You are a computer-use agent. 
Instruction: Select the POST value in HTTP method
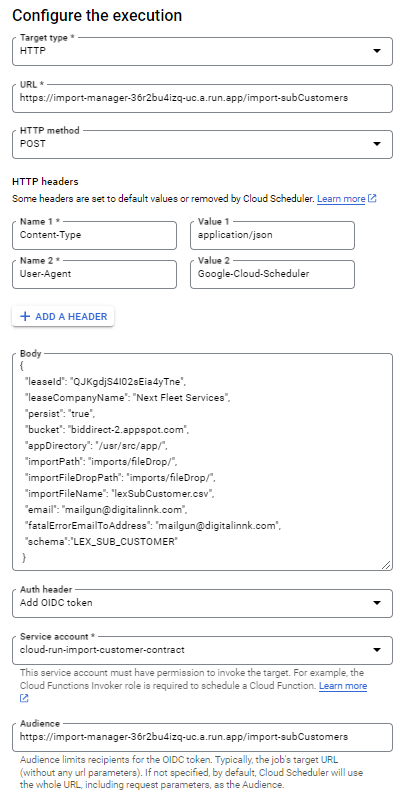(x=33, y=144)
